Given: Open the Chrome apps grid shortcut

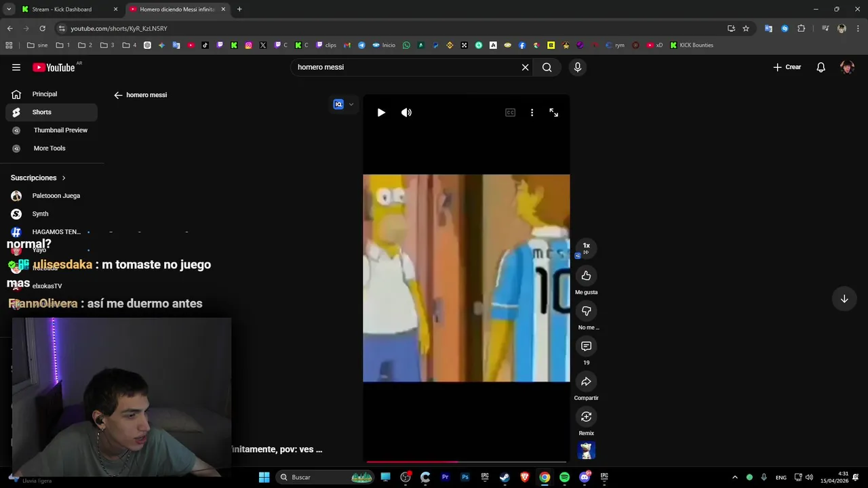Looking at the screenshot, I should [9, 45].
